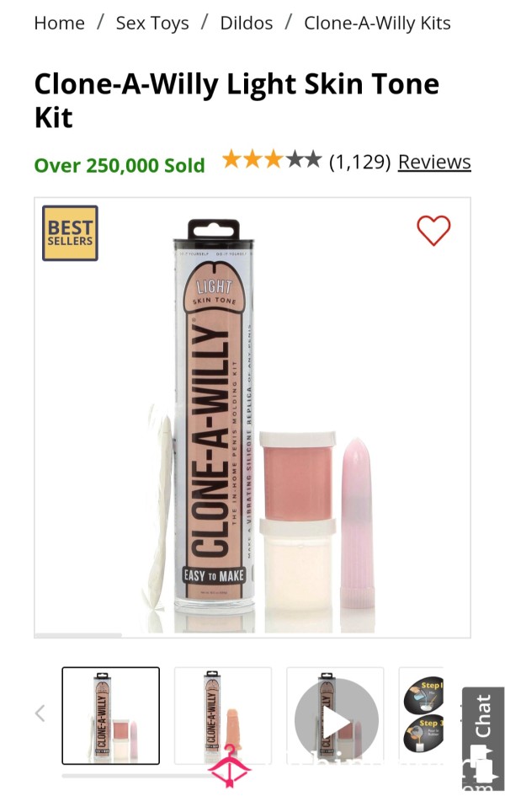This screenshot has height=812, width=505.
Task: Select the first kit contents thumbnail
Action: click(111, 716)
